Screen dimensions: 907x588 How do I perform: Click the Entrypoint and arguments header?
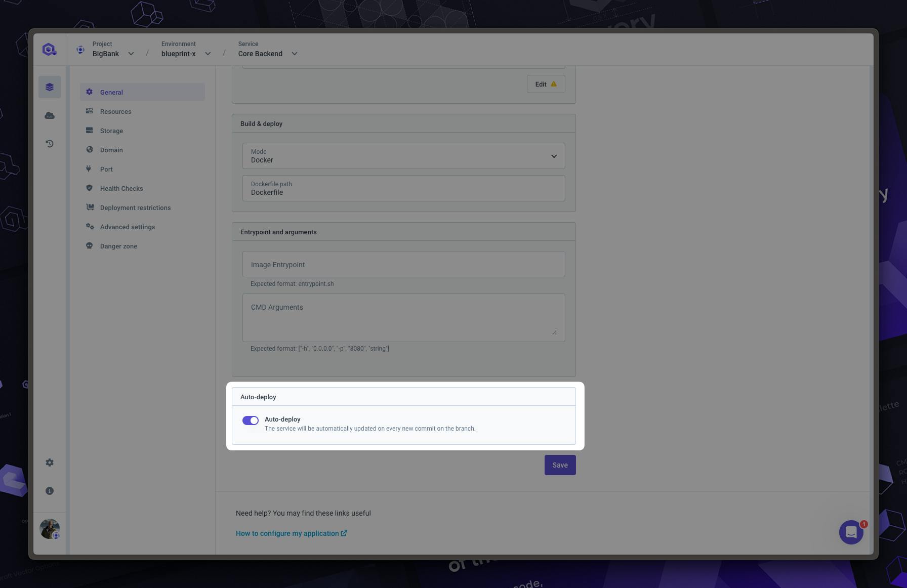[403, 232]
